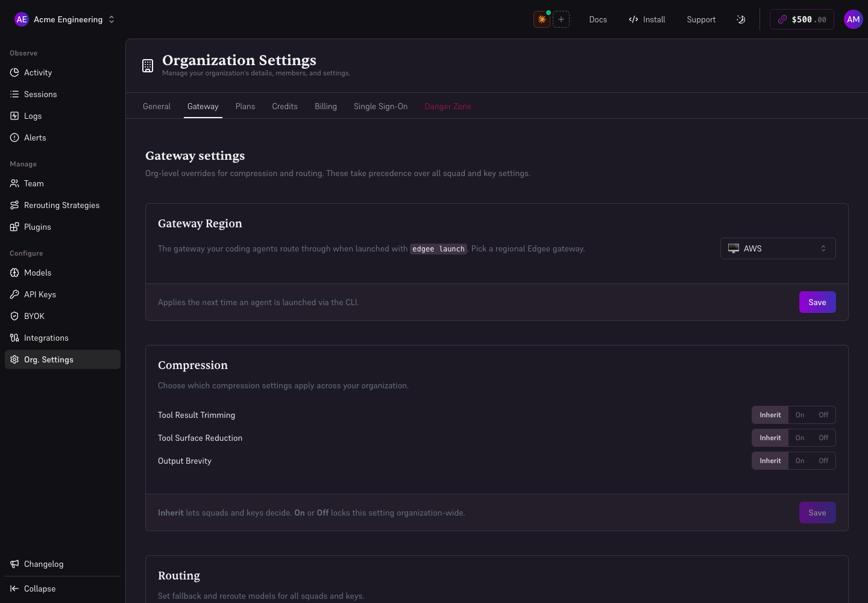The height and width of the screenshot is (603, 868).
Task: Click the Configure sidebar section label
Action: (x=27, y=253)
